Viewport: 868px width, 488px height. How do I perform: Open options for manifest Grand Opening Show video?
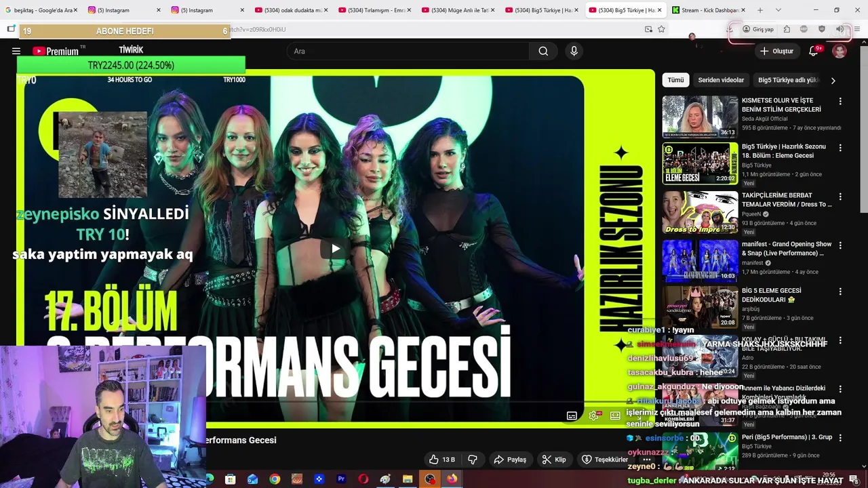click(840, 245)
